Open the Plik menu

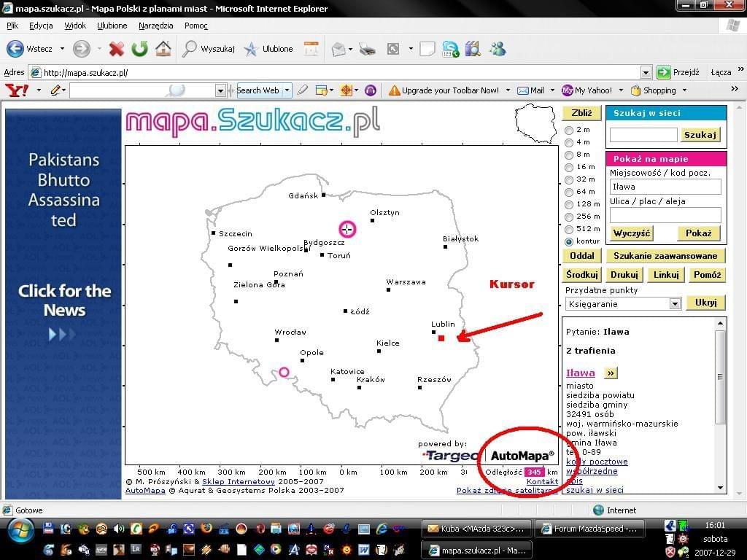[12, 26]
